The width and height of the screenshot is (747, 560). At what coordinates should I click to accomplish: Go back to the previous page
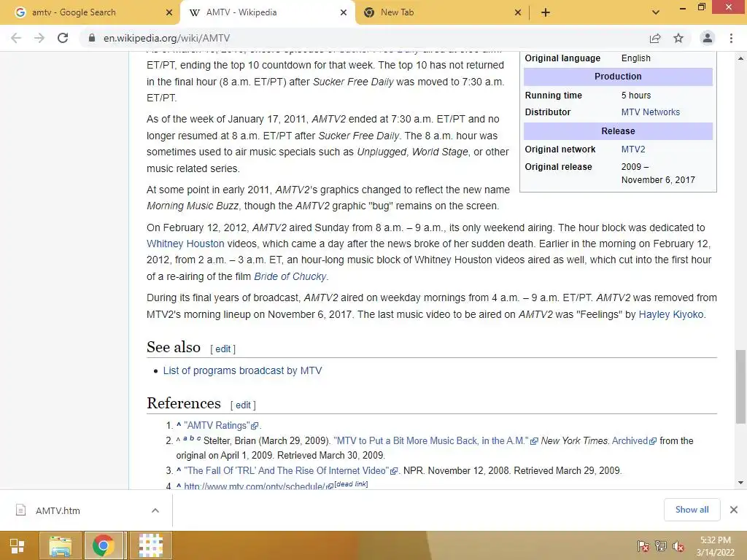[x=16, y=38]
